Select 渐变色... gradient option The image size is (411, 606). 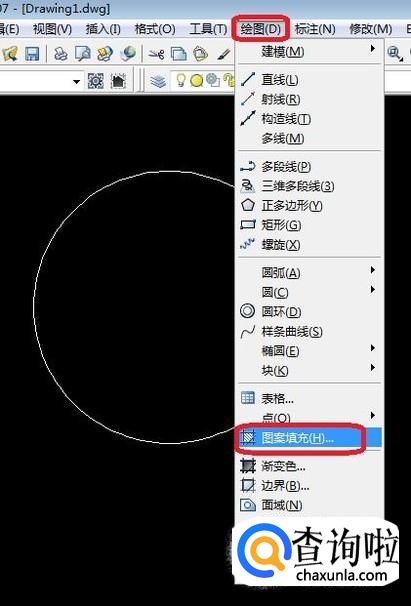click(x=309, y=466)
